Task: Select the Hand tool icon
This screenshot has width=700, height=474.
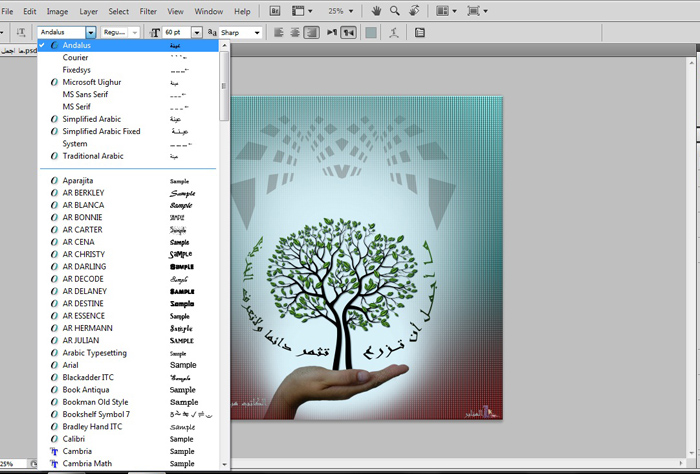Action: pyautogui.click(x=376, y=11)
